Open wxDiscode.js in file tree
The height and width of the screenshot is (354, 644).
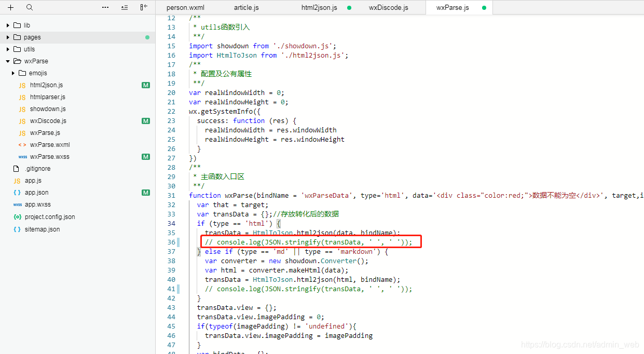(x=48, y=121)
